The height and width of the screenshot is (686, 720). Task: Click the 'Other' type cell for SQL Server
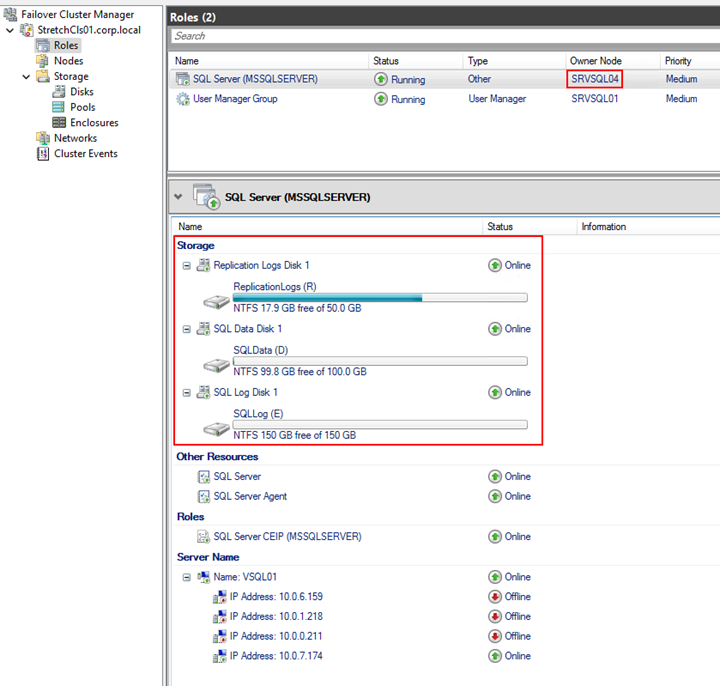479,79
